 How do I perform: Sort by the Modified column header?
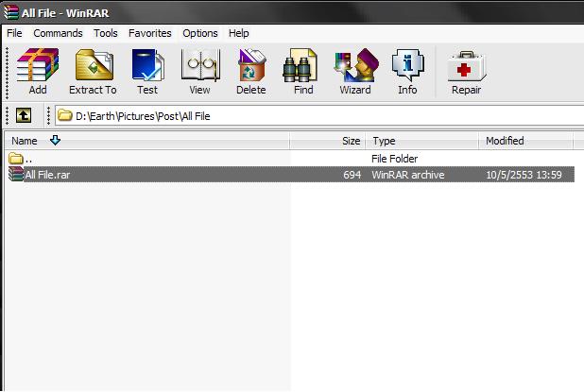pyautogui.click(x=525, y=141)
